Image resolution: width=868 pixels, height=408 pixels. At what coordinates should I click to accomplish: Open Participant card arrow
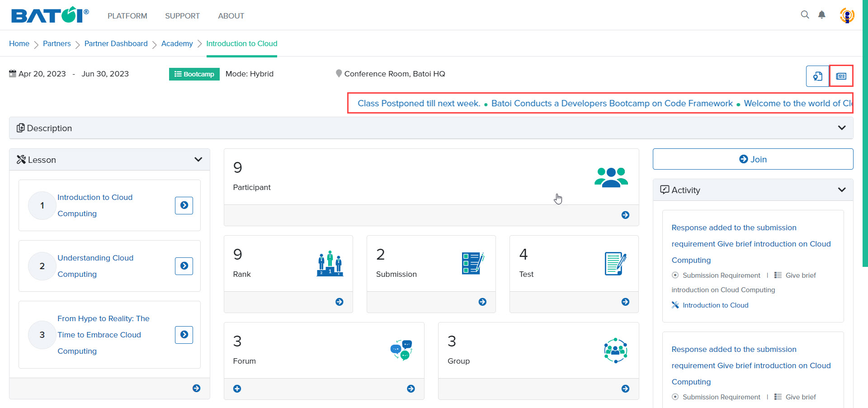625,215
